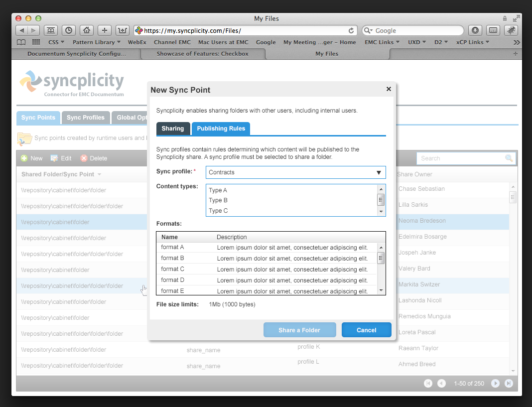
Task: Switch to Documentum Syncplicity Configu... browser tab
Action: point(77,54)
